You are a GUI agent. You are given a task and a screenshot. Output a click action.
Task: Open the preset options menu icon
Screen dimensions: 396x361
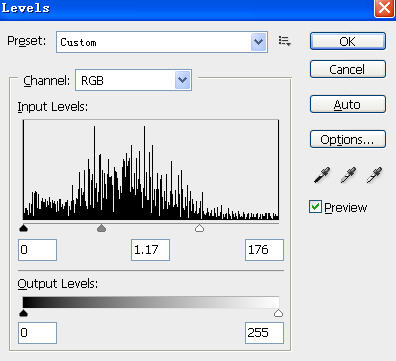(x=285, y=41)
